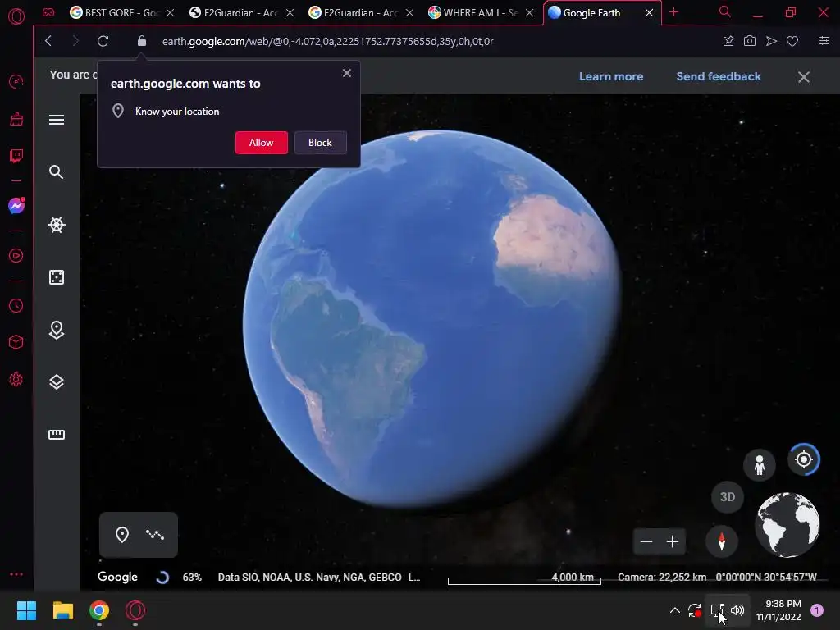Open the clock and date panel

coord(778,610)
